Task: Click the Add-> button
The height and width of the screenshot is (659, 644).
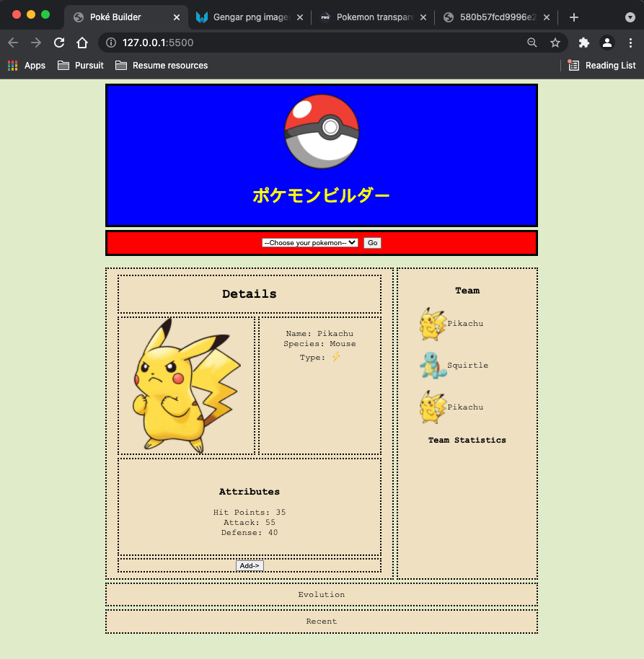Action: pos(250,566)
